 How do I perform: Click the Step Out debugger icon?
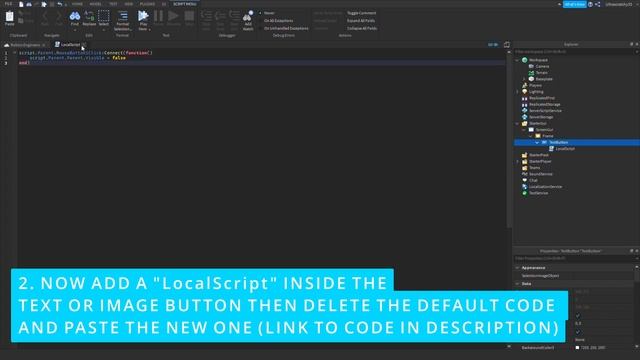[x=234, y=16]
